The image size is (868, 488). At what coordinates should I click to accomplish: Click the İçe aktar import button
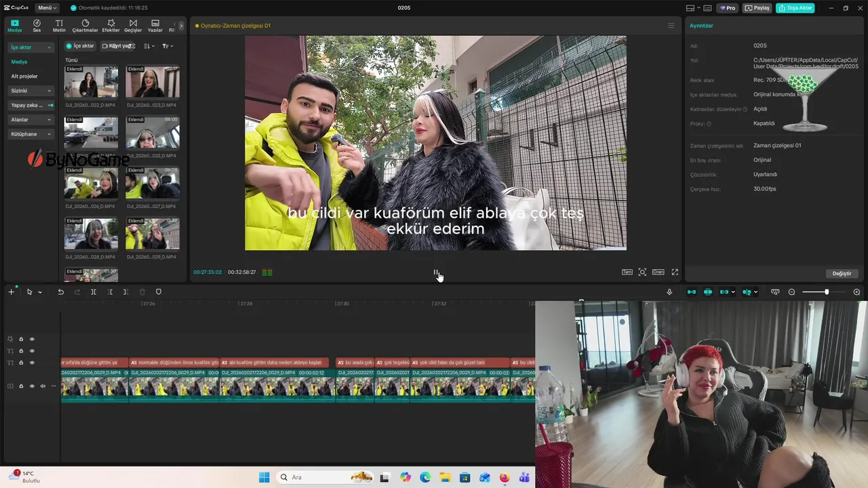(81, 46)
